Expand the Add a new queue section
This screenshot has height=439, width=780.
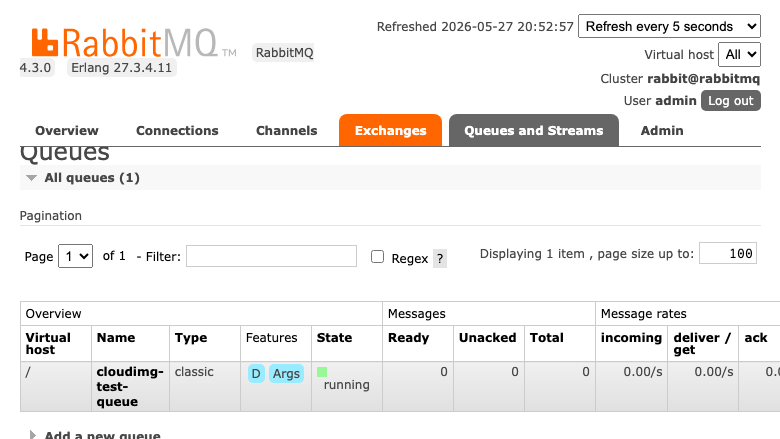102,435
